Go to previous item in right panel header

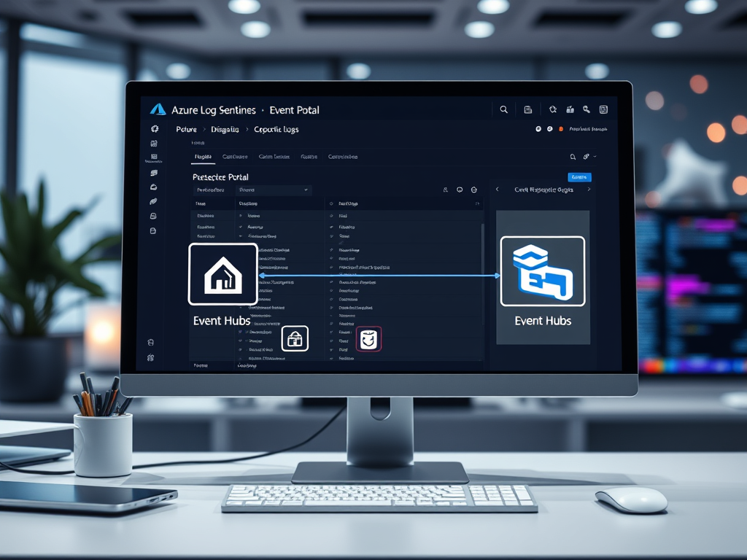498,189
